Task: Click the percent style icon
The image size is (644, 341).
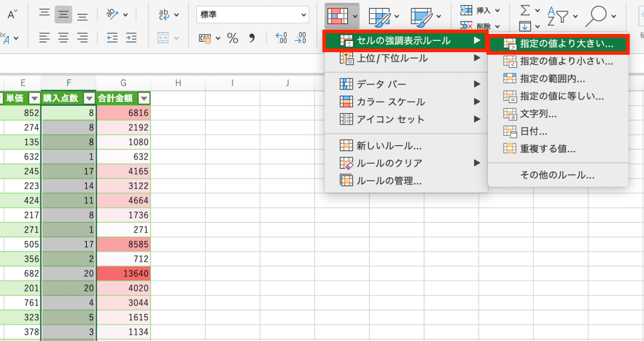Action: point(233,38)
